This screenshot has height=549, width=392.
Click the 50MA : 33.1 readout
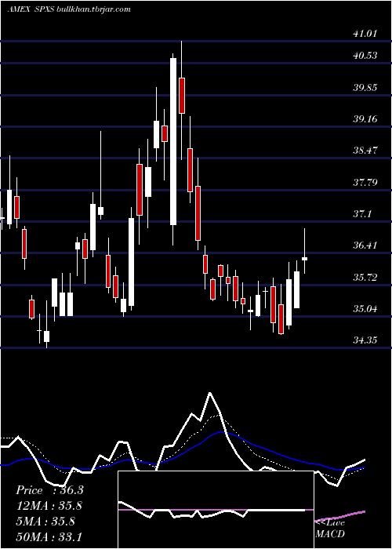click(x=49, y=536)
